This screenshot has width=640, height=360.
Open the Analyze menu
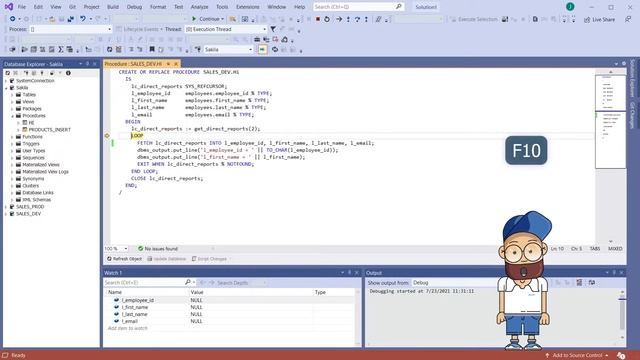[x=200, y=7]
